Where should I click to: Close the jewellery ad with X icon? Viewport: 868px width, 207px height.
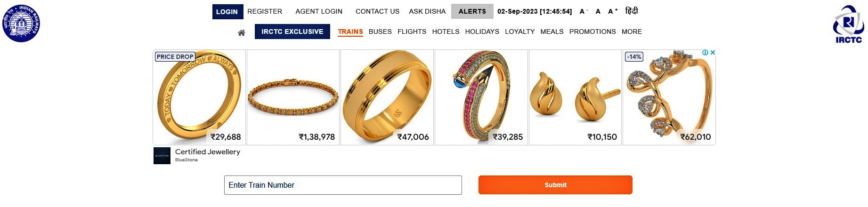[x=713, y=53]
